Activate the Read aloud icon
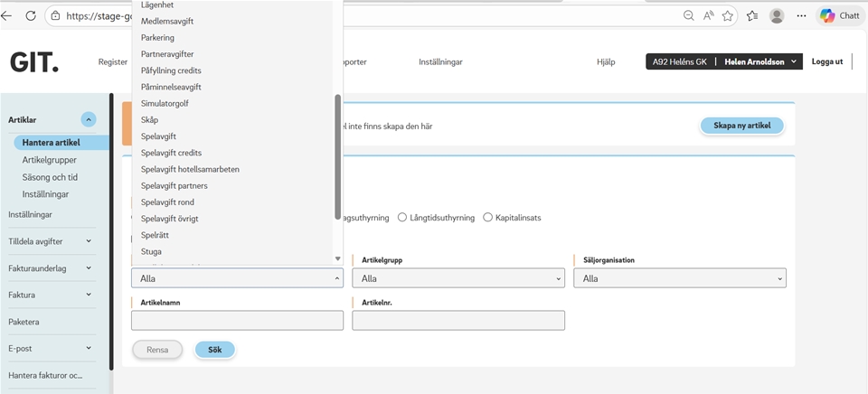 (x=708, y=15)
